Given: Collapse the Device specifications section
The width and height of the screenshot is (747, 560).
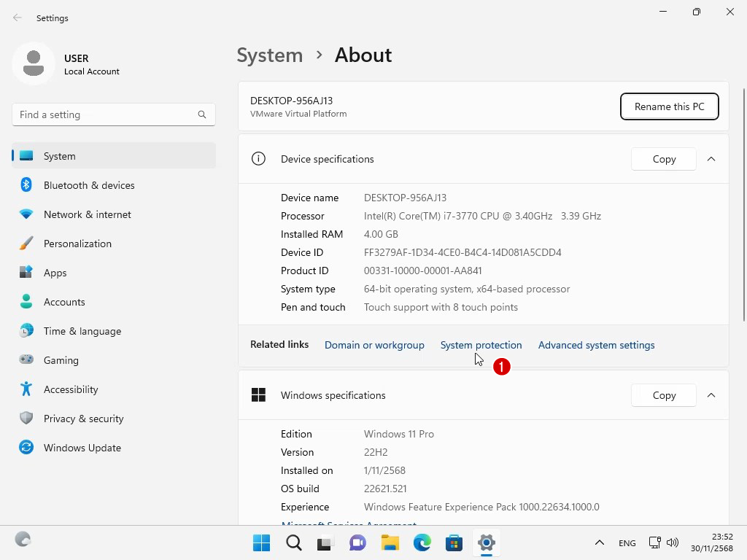Looking at the screenshot, I should [x=711, y=159].
